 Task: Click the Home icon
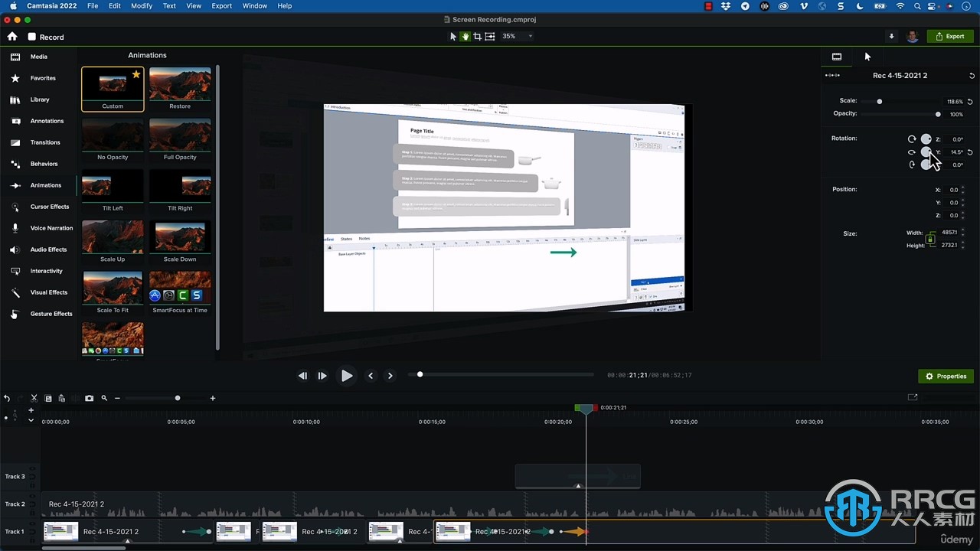12,36
